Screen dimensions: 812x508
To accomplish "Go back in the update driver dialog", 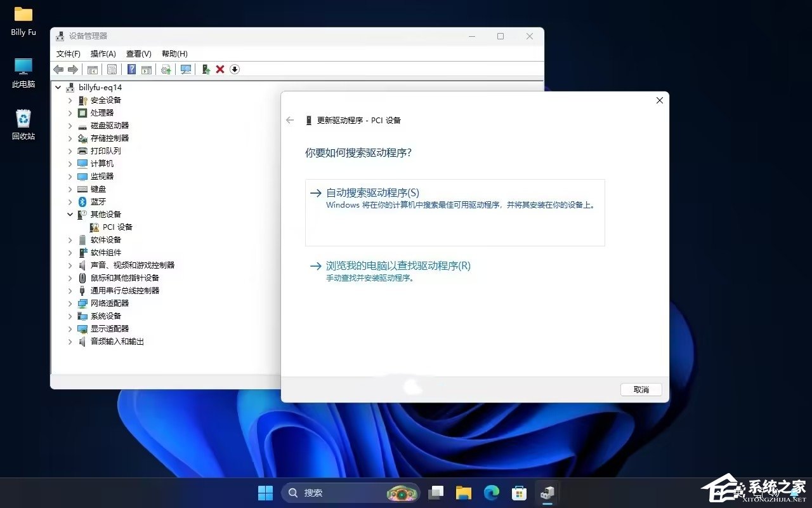I will 290,120.
